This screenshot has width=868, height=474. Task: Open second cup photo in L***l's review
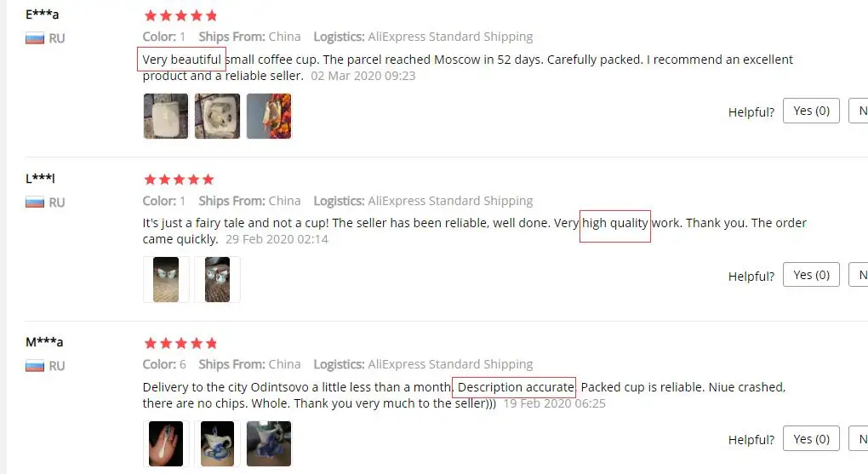point(218,280)
